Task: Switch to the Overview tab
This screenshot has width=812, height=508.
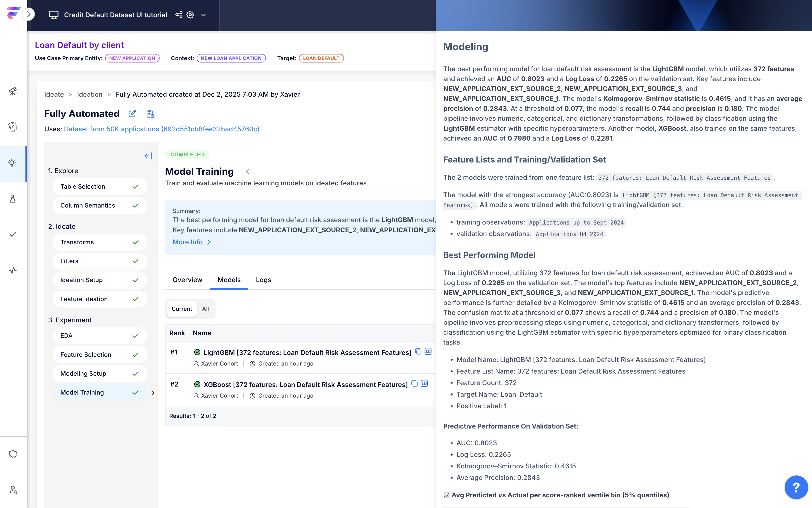Action: pos(187,280)
